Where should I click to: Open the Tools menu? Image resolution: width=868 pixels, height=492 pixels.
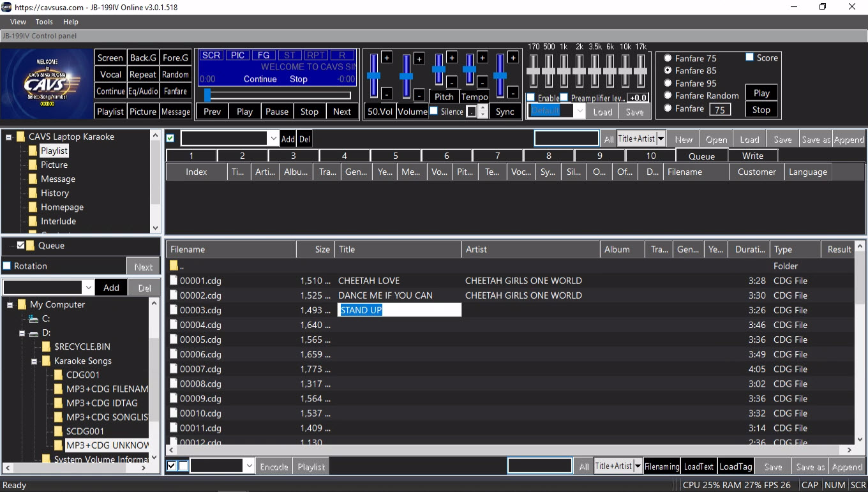pyautogui.click(x=44, y=22)
